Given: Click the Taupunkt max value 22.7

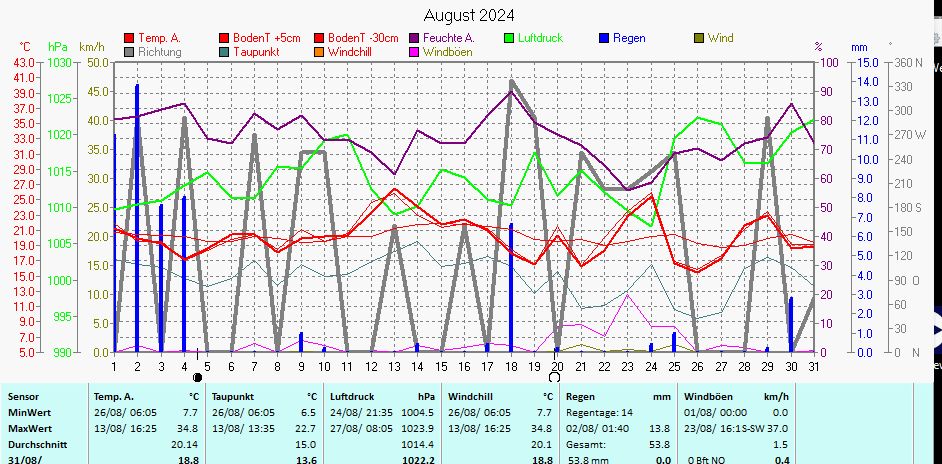Looking at the screenshot, I should (x=306, y=429).
